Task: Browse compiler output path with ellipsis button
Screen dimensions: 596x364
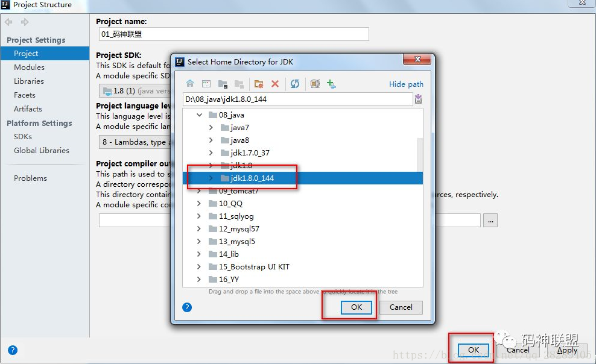Action: coord(490,220)
